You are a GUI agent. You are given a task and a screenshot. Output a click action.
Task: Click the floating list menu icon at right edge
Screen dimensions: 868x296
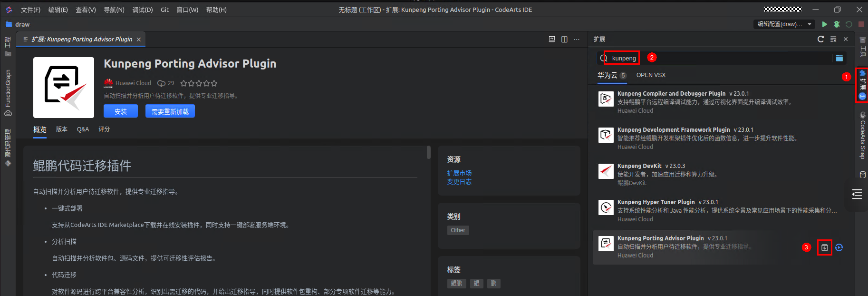pos(857,194)
